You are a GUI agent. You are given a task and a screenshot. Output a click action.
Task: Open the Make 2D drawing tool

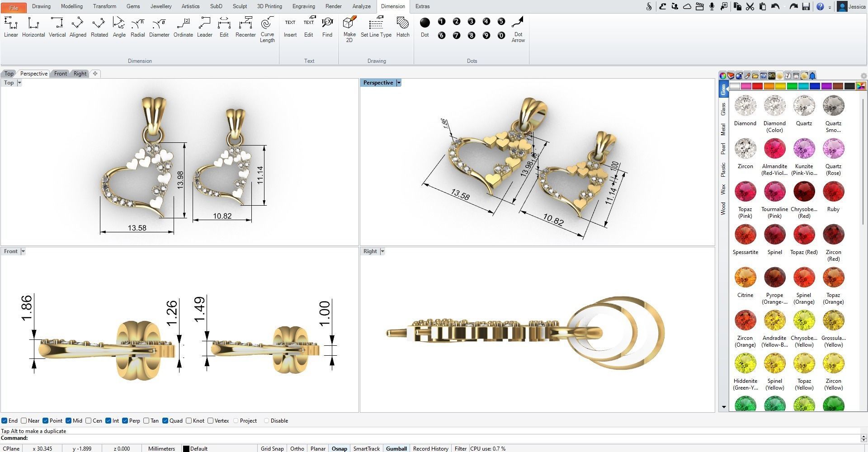(x=349, y=30)
